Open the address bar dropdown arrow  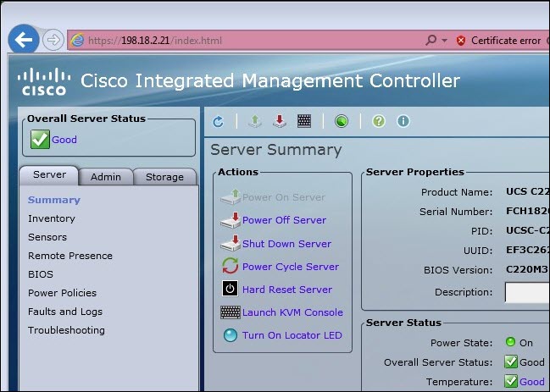pos(444,41)
